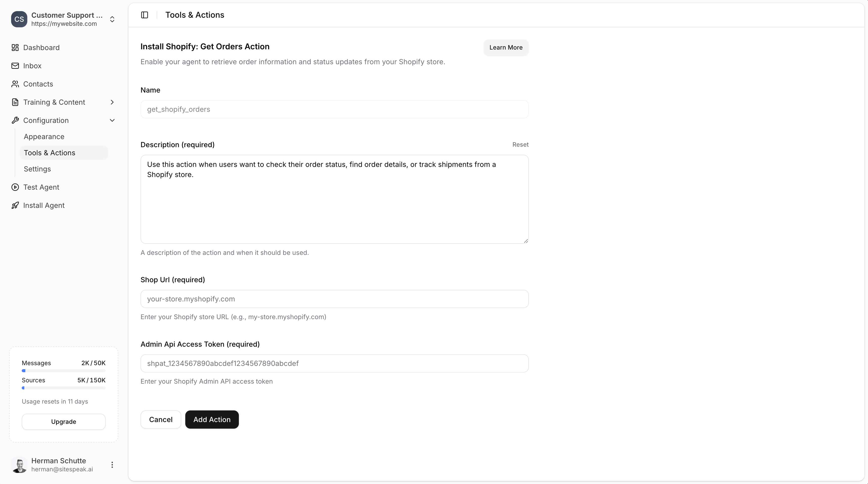The image size is (868, 484).
Task: Expand the Training & Content section
Action: 112,102
